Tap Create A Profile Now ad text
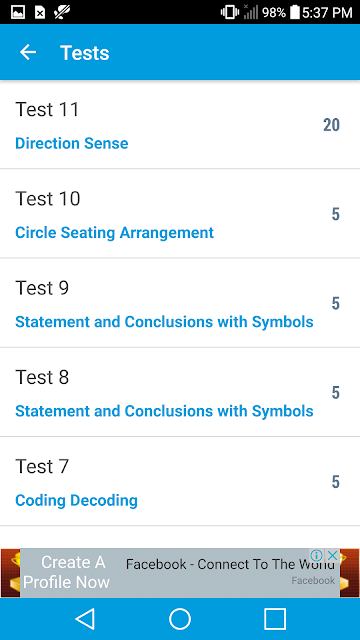 (67, 572)
